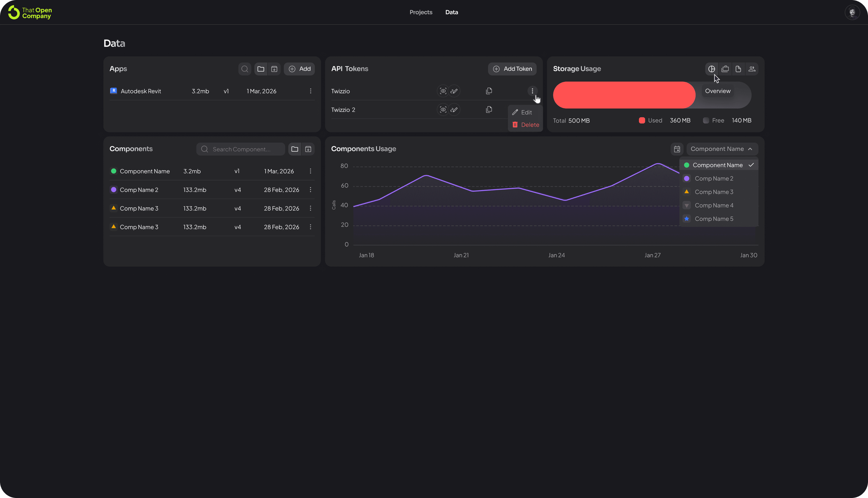Click the purple dot of Comp Name 2 row
The image size is (868, 498).
pyautogui.click(x=114, y=189)
